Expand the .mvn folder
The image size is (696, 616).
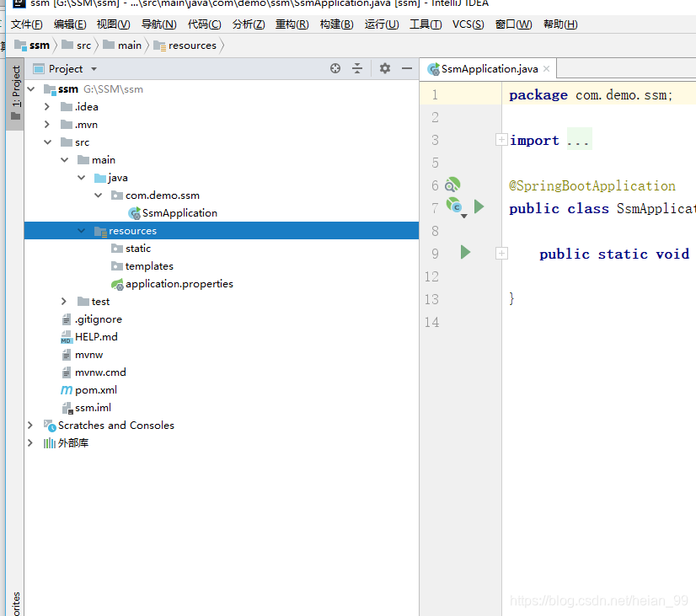pos(47,125)
